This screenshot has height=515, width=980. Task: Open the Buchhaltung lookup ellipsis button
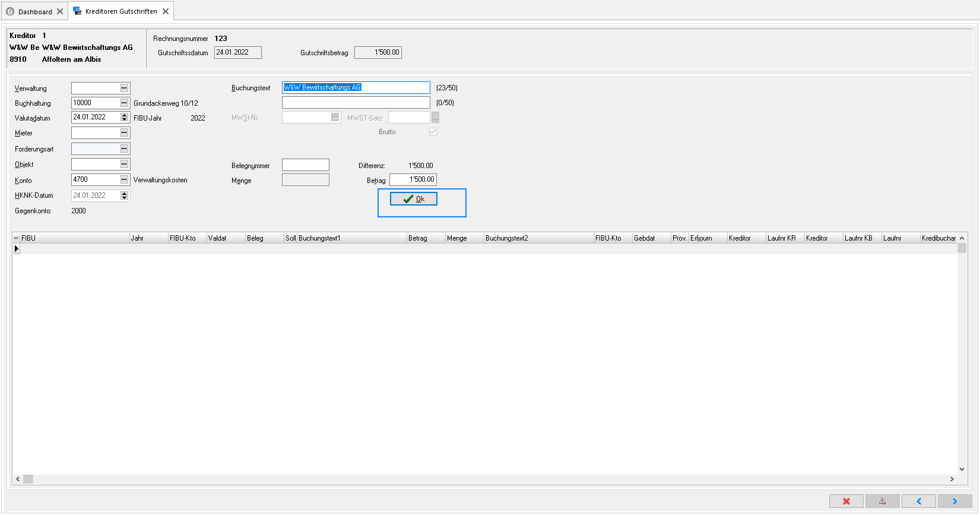point(124,103)
